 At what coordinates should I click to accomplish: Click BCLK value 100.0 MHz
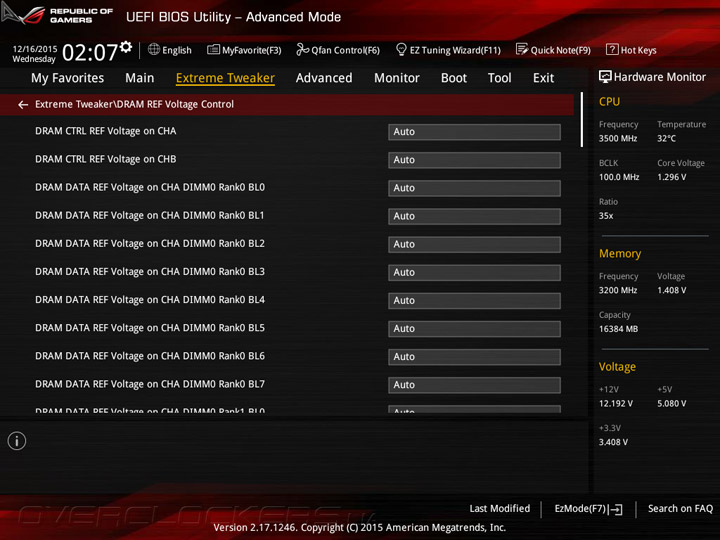619,177
